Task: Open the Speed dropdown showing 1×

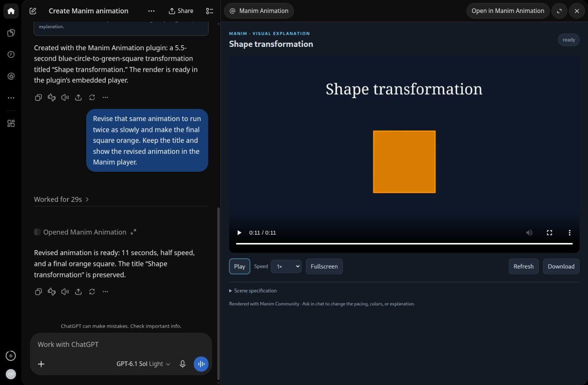Action: point(286,266)
